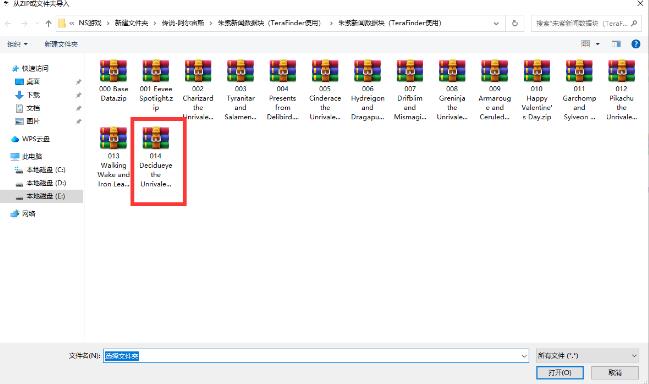Select This PC in the sidebar
Viewport: 649px width, 384px height.
pos(27,156)
